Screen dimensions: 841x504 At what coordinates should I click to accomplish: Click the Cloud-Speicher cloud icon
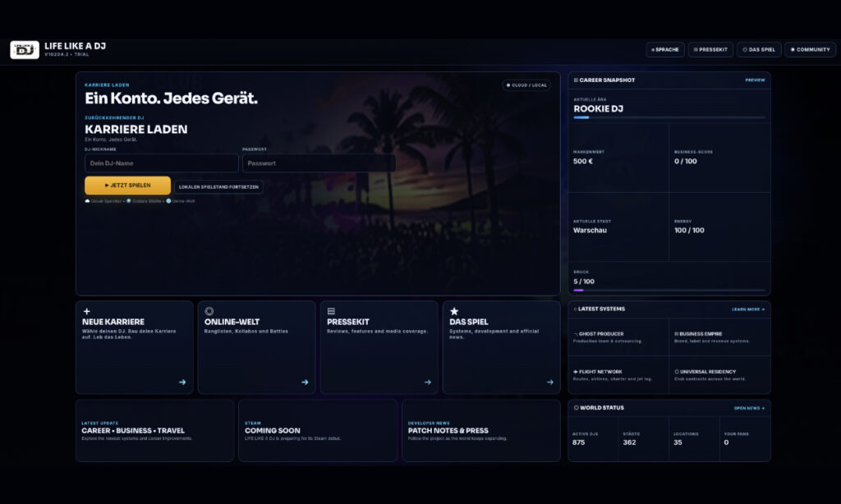pos(87,201)
